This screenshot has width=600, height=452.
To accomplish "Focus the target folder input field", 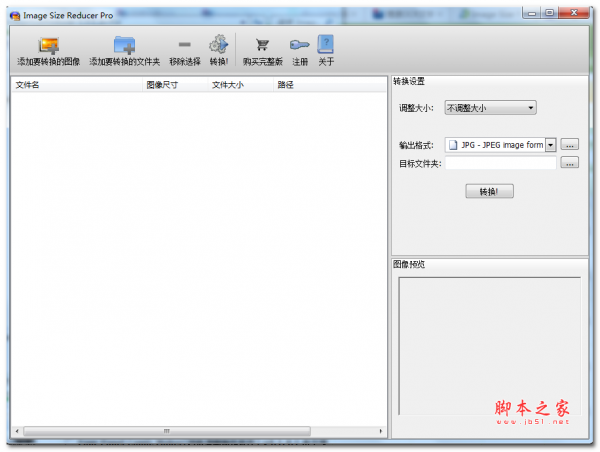I will [x=501, y=163].
